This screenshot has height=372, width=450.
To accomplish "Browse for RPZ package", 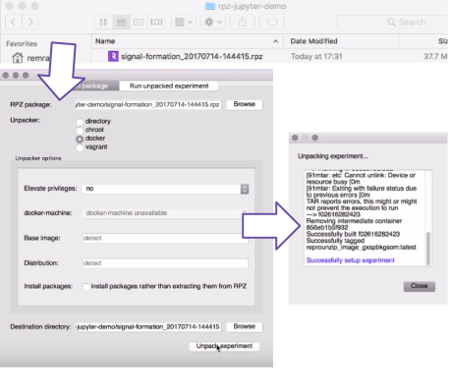I will pyautogui.click(x=244, y=104).
